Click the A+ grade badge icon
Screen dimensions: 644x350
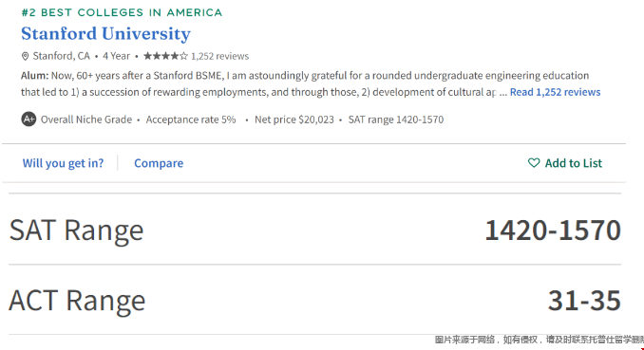(x=28, y=120)
